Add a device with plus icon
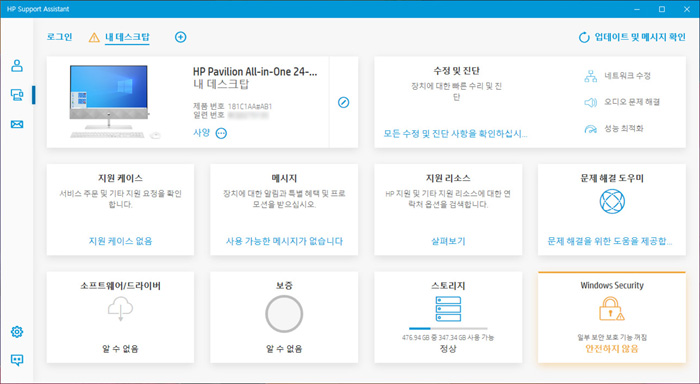Viewport: 700px width, 384px height. click(x=180, y=37)
